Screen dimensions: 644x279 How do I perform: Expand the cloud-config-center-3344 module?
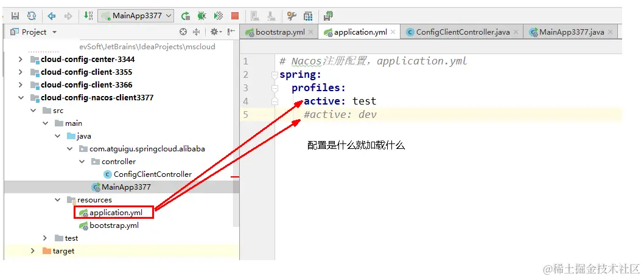[21, 60]
